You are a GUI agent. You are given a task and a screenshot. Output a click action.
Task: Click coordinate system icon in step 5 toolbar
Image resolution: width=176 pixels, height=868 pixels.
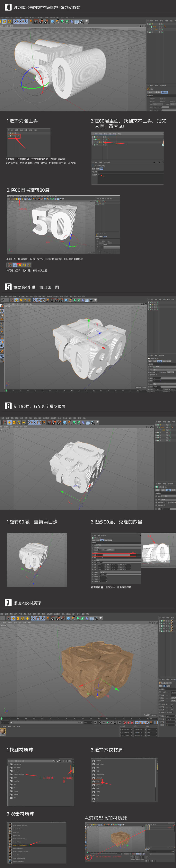(x=47, y=300)
